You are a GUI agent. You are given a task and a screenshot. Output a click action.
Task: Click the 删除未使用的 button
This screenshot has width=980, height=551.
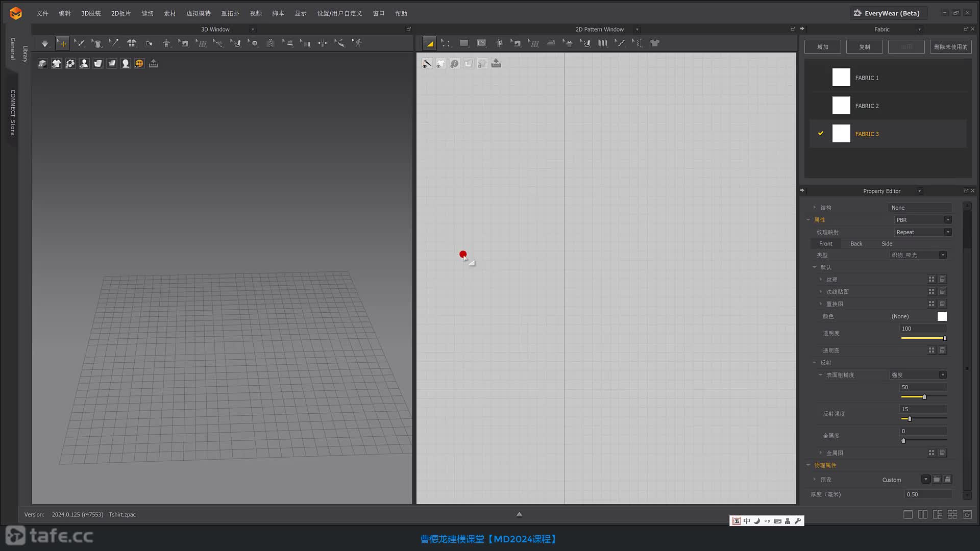pyautogui.click(x=951, y=47)
